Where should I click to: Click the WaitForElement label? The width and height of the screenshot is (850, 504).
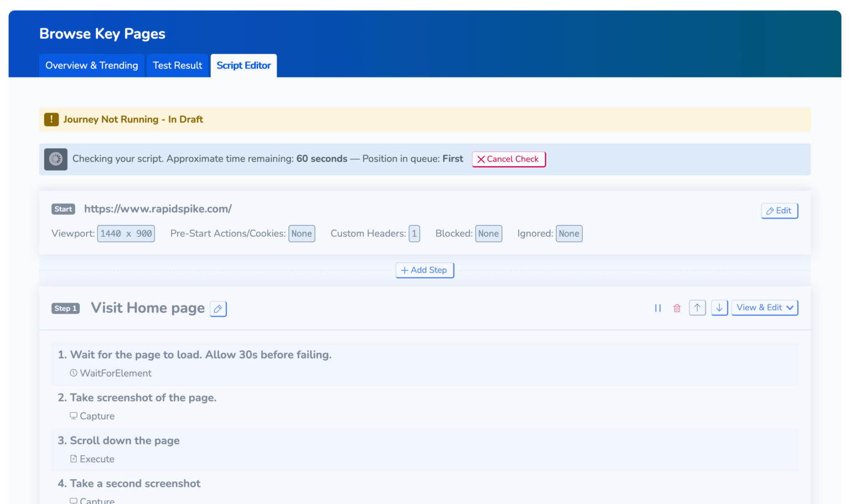(116, 373)
